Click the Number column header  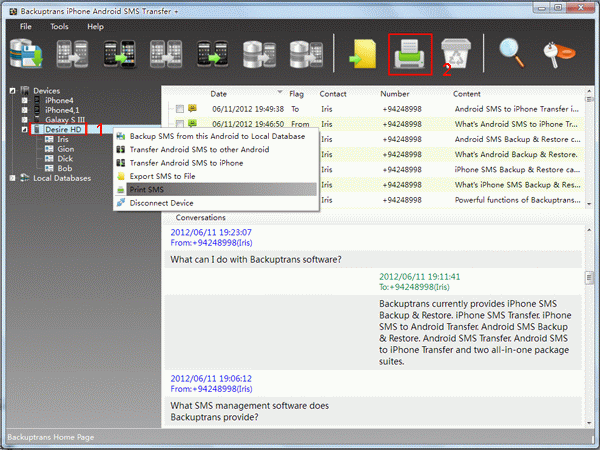point(395,94)
